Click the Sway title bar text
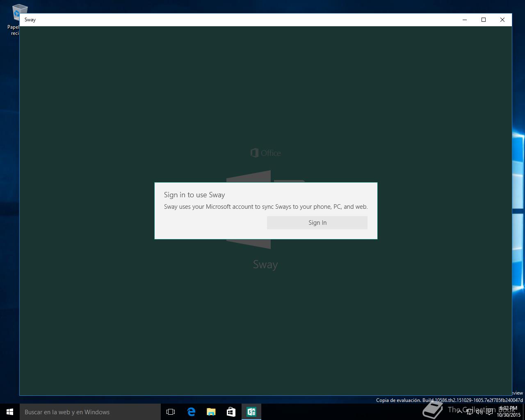The image size is (525, 420). 30,20
